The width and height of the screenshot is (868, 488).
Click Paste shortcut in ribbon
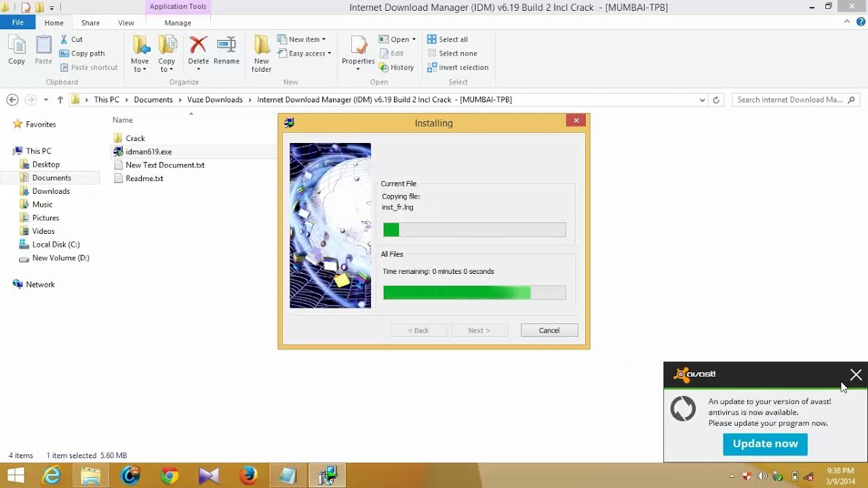tap(89, 67)
